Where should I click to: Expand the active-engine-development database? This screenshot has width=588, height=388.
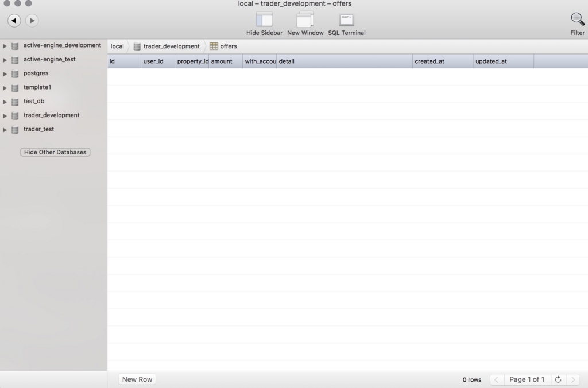point(5,45)
